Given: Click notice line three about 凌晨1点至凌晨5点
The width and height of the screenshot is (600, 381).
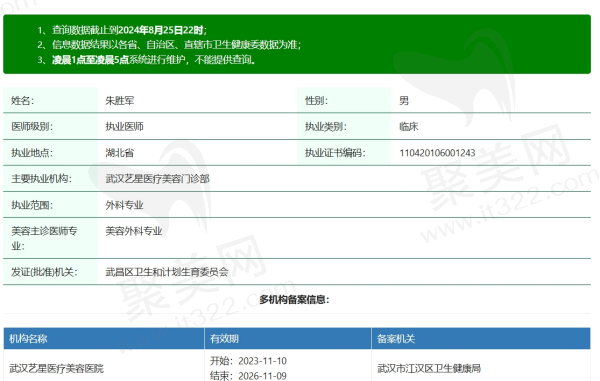Looking at the screenshot, I should click(146, 60).
